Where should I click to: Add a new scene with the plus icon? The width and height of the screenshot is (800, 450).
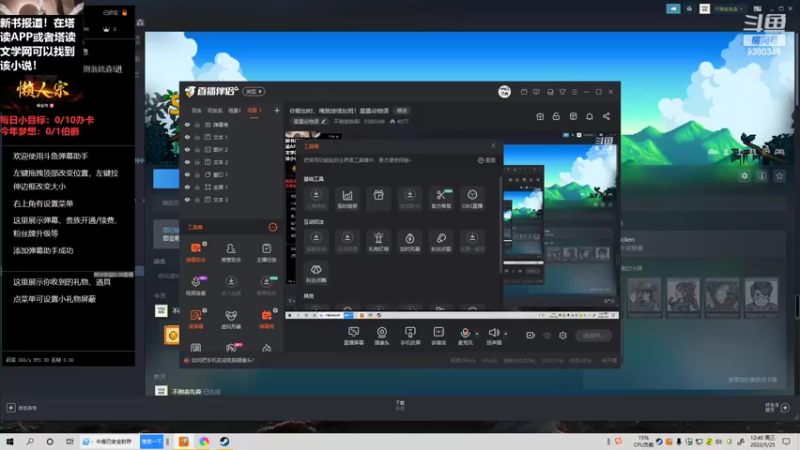[x=277, y=110]
